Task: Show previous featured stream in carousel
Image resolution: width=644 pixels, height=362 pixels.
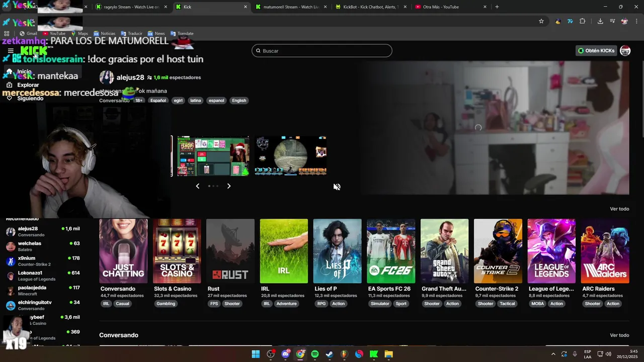Action: click(x=197, y=186)
